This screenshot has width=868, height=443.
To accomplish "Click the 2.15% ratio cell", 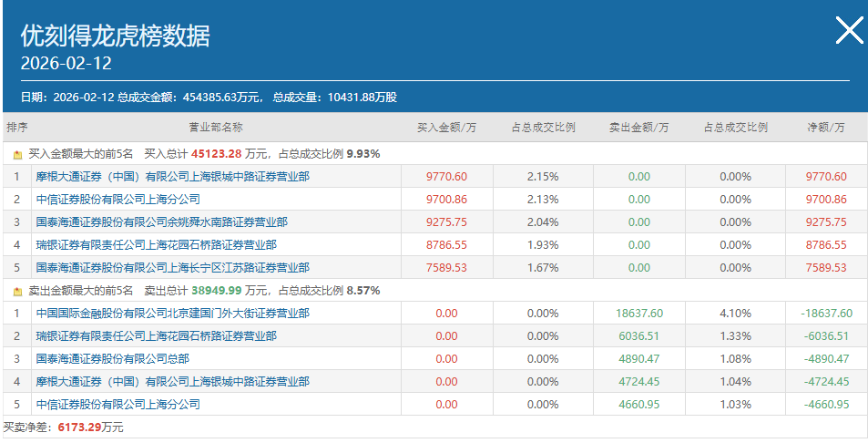I will pyautogui.click(x=543, y=177).
